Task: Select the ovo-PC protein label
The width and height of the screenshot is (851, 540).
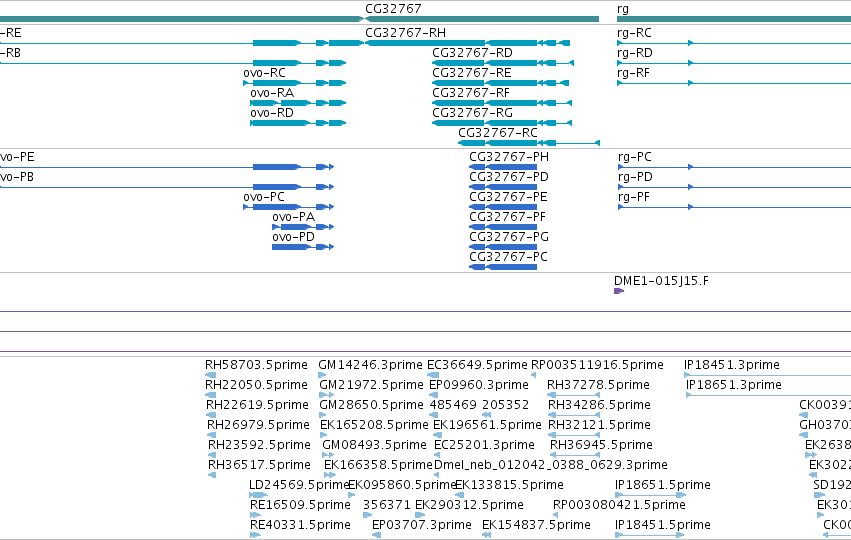Action: [x=264, y=197]
